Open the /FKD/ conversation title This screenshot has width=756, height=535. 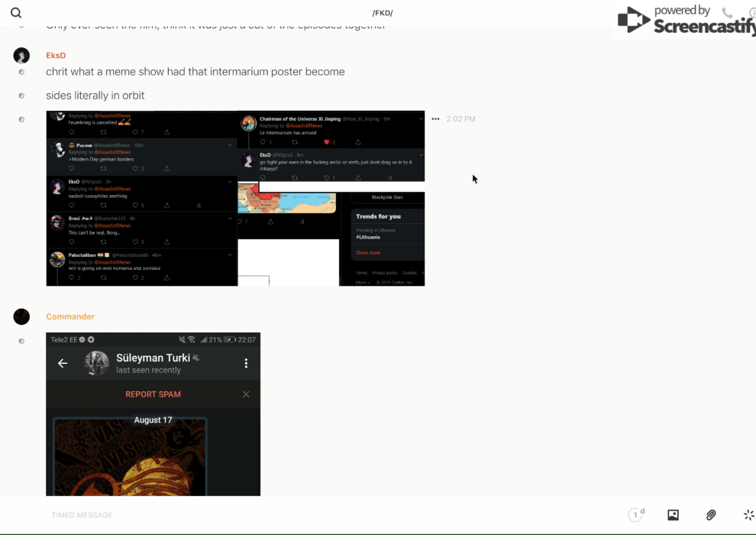pyautogui.click(x=383, y=13)
